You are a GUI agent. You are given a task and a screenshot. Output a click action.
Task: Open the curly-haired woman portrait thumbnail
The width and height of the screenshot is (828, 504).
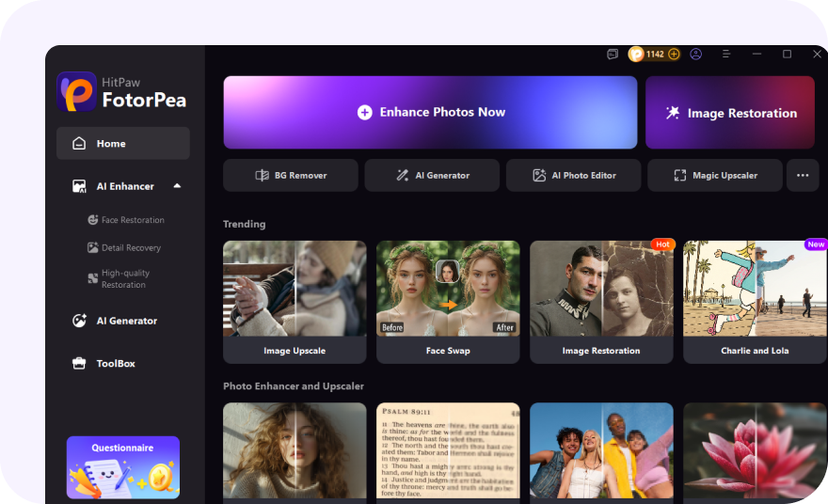[x=295, y=450]
